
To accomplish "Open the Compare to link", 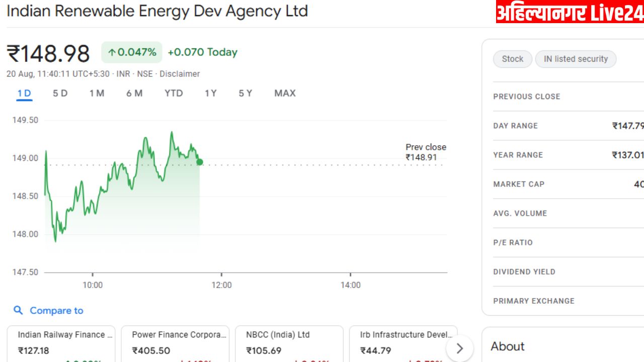I will (56, 311).
